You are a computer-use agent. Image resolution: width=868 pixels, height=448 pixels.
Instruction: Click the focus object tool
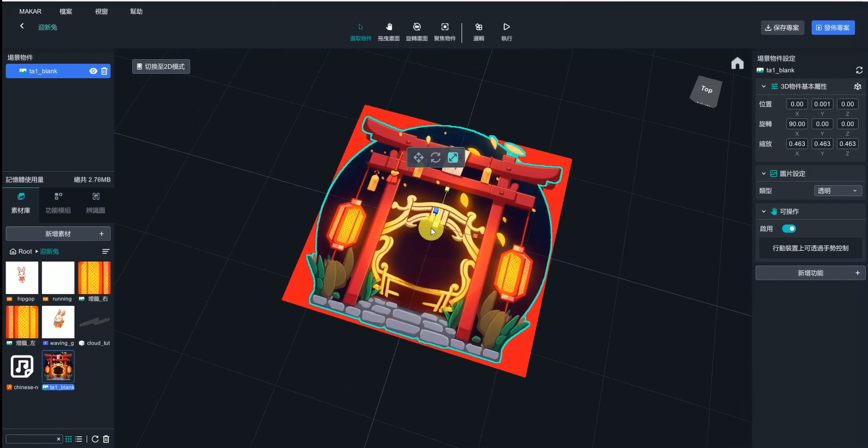444,31
